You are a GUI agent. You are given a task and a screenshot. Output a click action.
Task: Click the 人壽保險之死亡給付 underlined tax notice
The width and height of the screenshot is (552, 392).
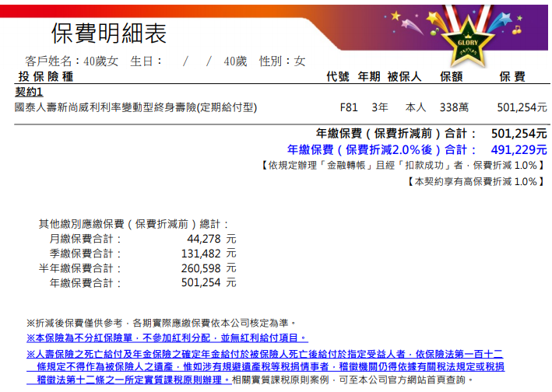tap(265, 367)
